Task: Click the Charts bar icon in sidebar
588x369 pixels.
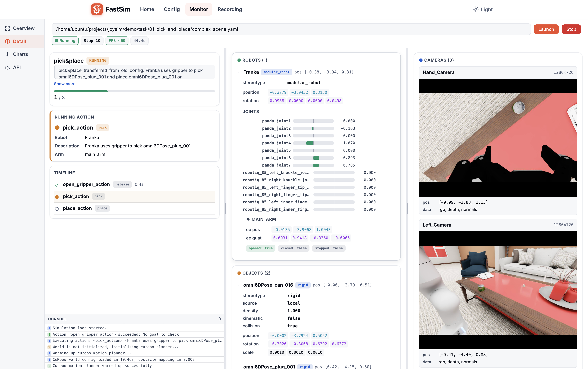Action: click(x=8, y=54)
